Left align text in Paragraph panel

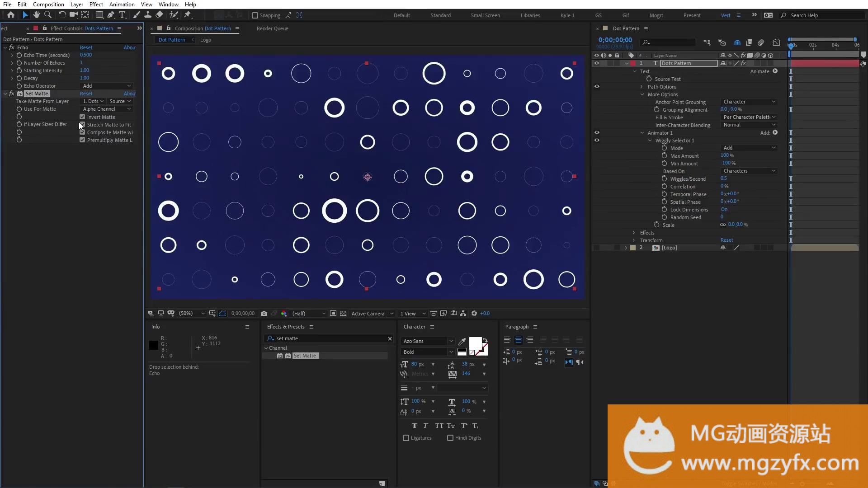click(507, 340)
